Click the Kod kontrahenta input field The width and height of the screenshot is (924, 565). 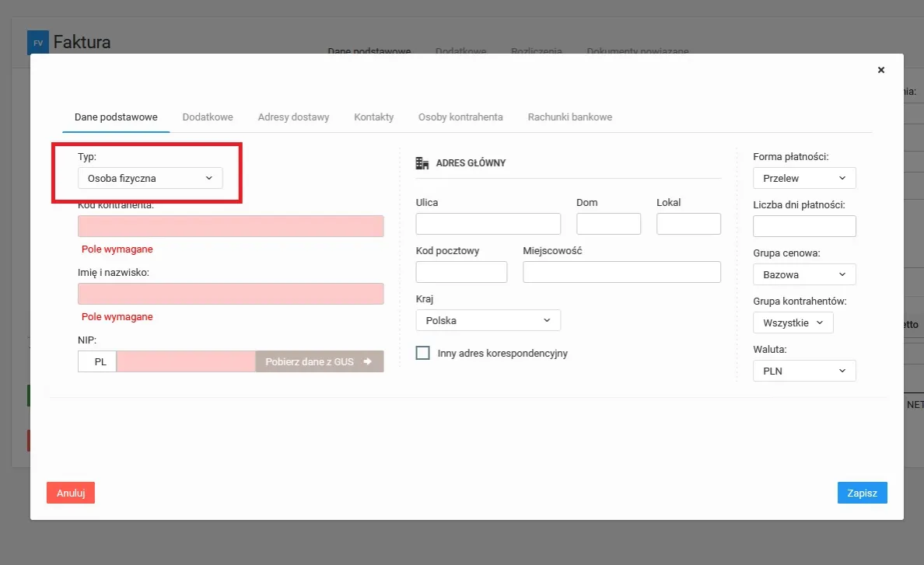pyautogui.click(x=230, y=226)
